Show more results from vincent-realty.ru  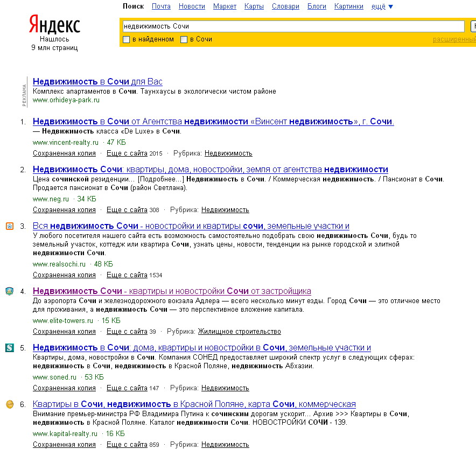click(x=127, y=153)
